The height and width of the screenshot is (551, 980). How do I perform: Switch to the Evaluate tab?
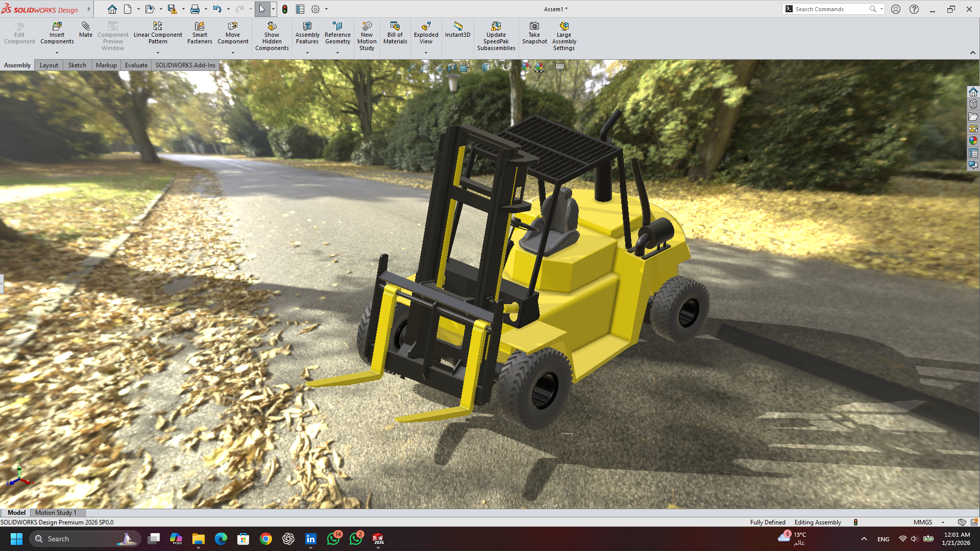pos(136,65)
